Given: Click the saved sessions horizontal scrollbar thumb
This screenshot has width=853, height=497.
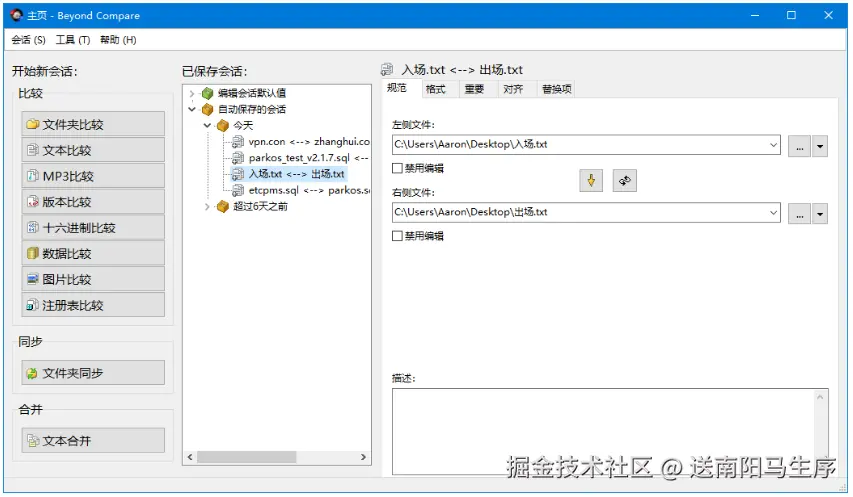Looking at the screenshot, I should tap(247, 457).
